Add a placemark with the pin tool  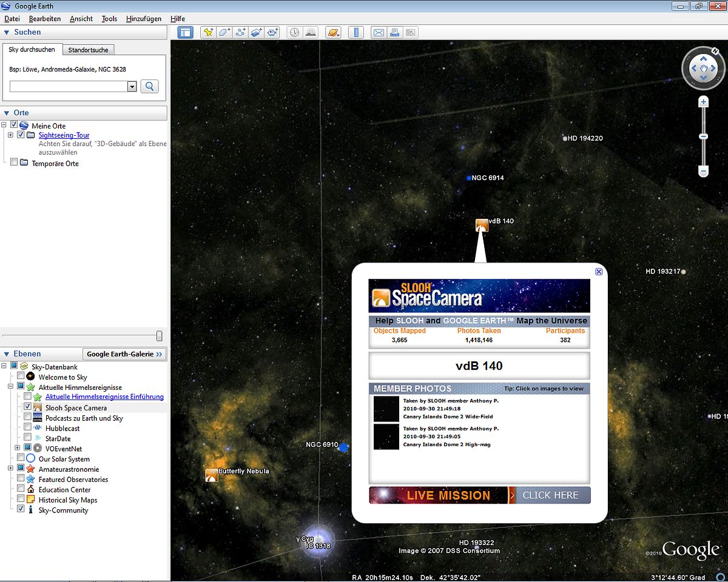[208, 33]
